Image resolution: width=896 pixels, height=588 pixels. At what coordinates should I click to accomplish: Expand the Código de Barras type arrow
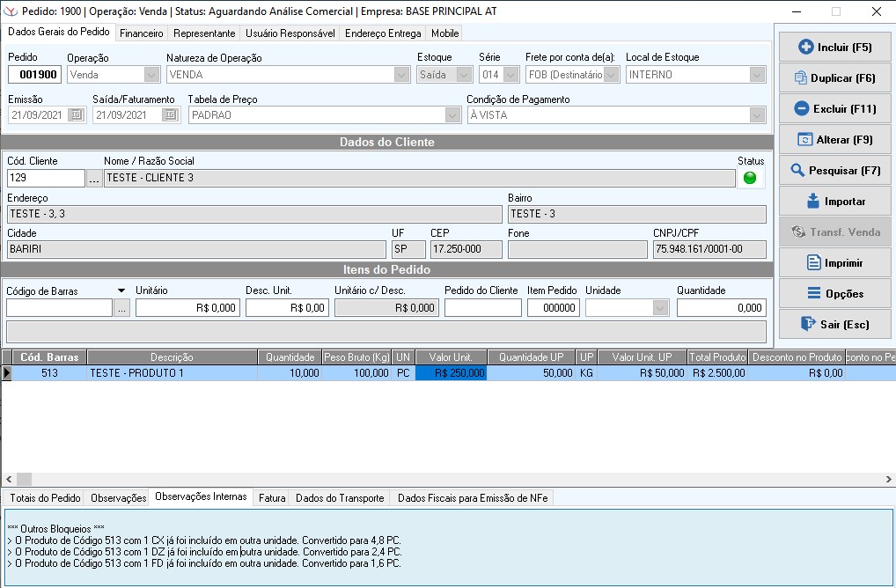click(x=121, y=290)
